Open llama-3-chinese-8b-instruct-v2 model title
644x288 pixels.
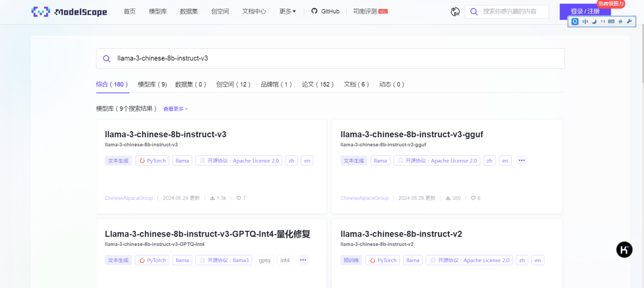[x=401, y=234]
